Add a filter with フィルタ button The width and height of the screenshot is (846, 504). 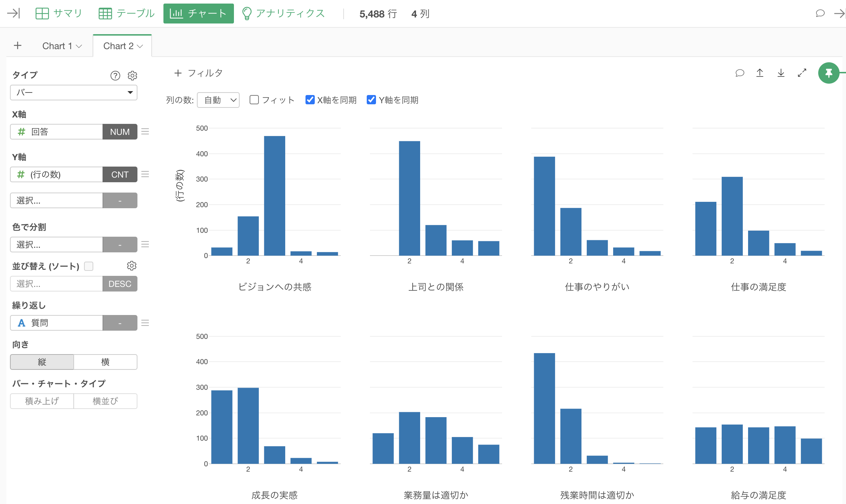(198, 73)
